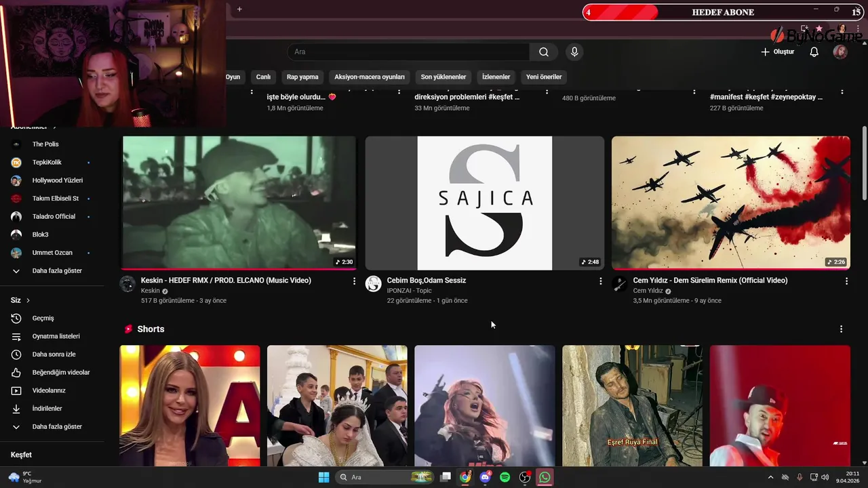The width and height of the screenshot is (868, 488).
Task: Focus the Ara search field
Action: (408, 52)
